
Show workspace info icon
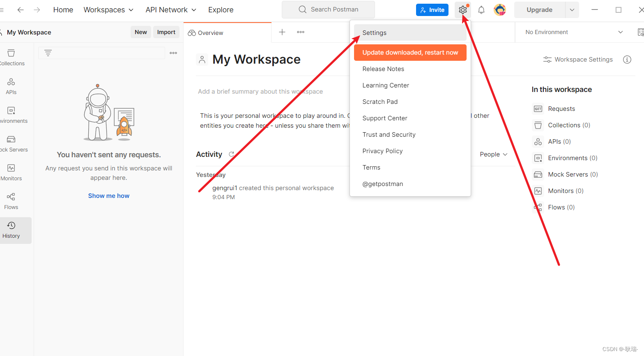point(627,60)
